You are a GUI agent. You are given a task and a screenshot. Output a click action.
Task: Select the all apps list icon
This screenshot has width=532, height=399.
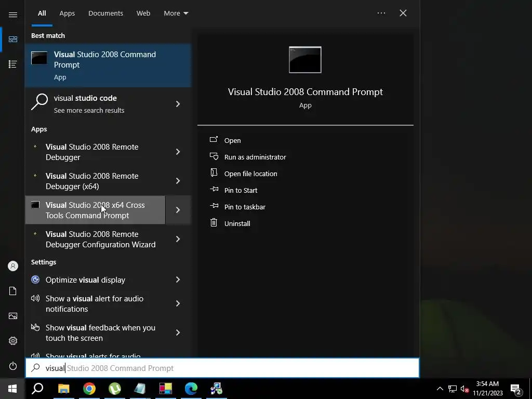pos(13,64)
